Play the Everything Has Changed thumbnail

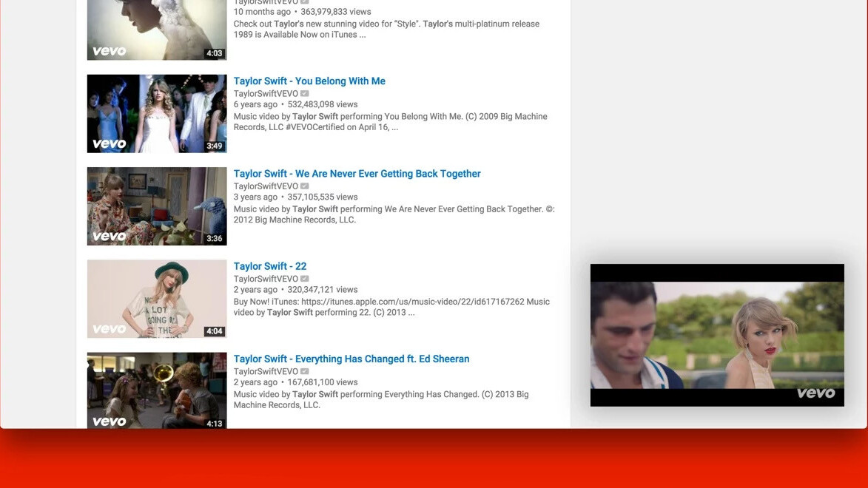[157, 390]
